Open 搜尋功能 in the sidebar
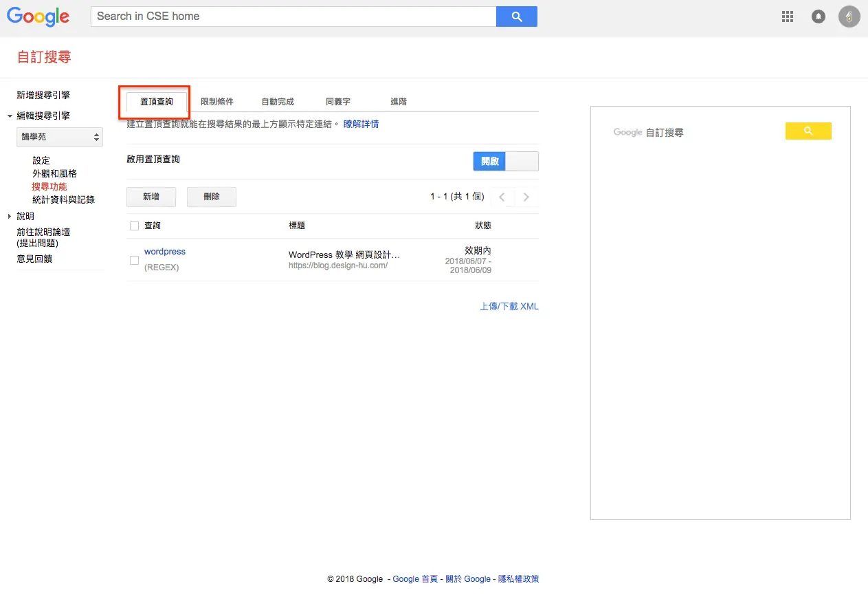 49,186
